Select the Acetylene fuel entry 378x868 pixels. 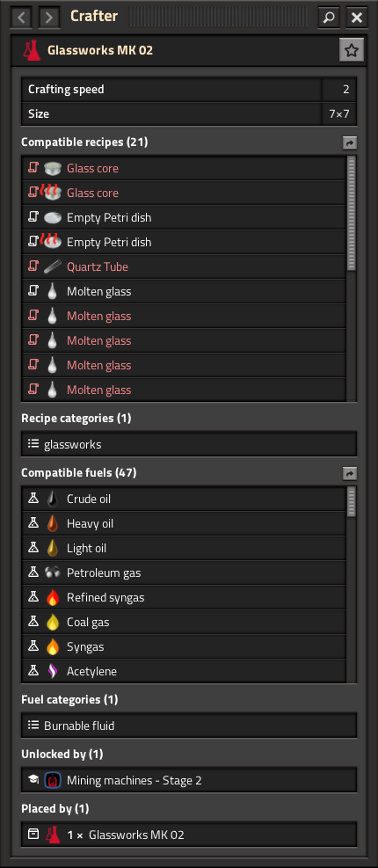pyautogui.click(x=185, y=671)
